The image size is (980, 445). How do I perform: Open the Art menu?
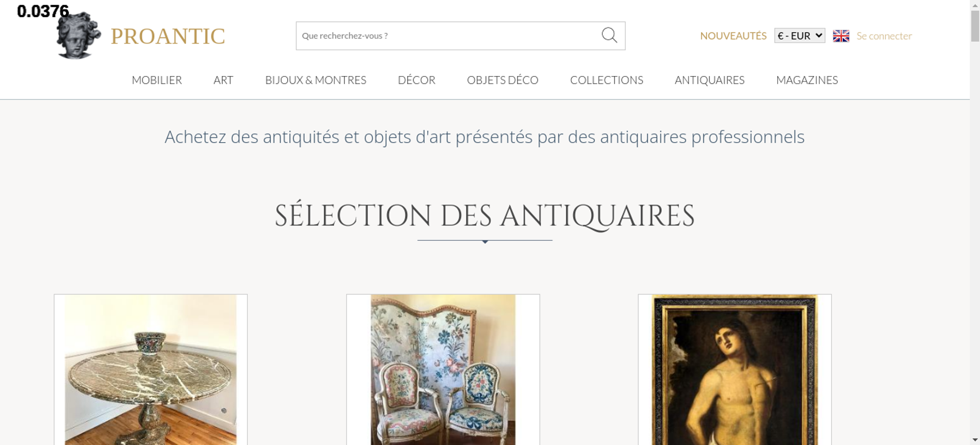223,80
